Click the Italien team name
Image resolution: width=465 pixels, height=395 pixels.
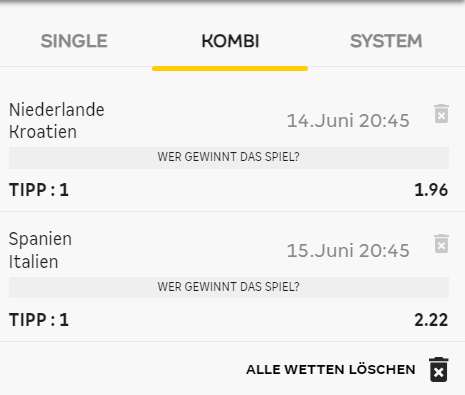click(34, 262)
